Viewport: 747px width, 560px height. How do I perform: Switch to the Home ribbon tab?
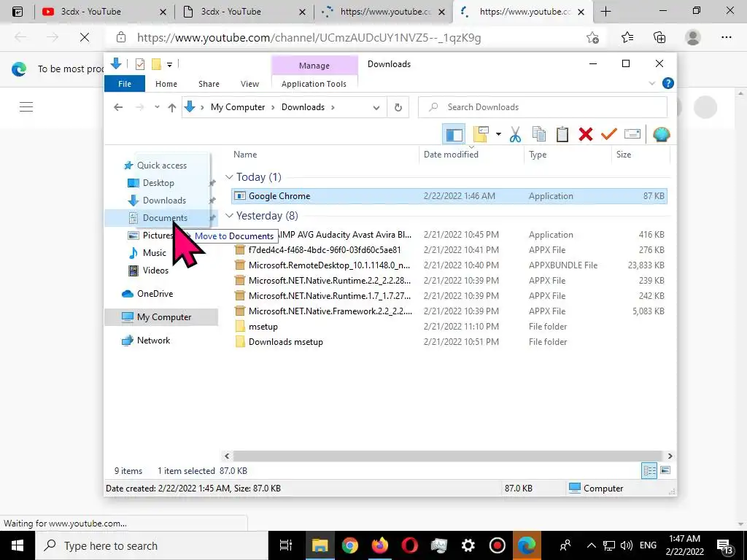tap(166, 84)
